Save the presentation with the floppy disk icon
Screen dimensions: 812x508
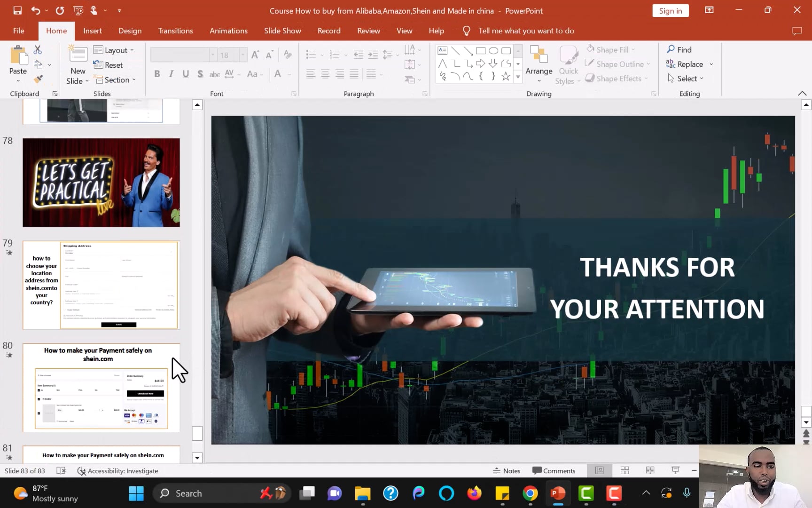coord(17,10)
